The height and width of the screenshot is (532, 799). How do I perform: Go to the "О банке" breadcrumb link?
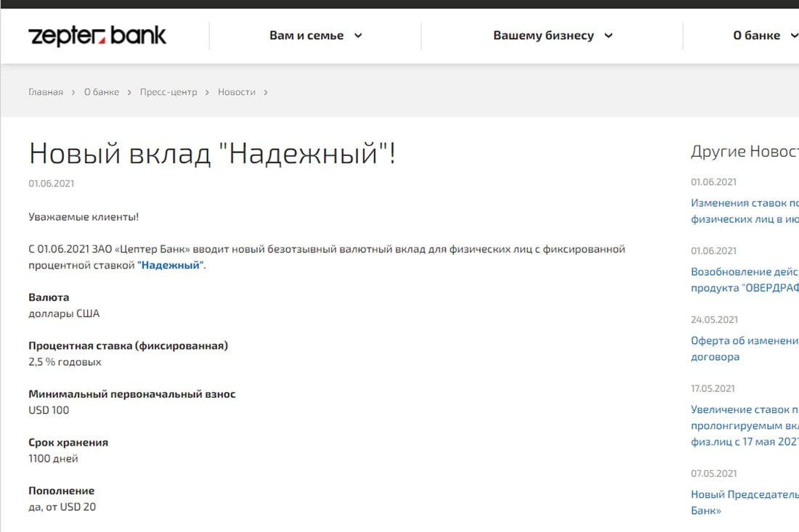click(102, 92)
